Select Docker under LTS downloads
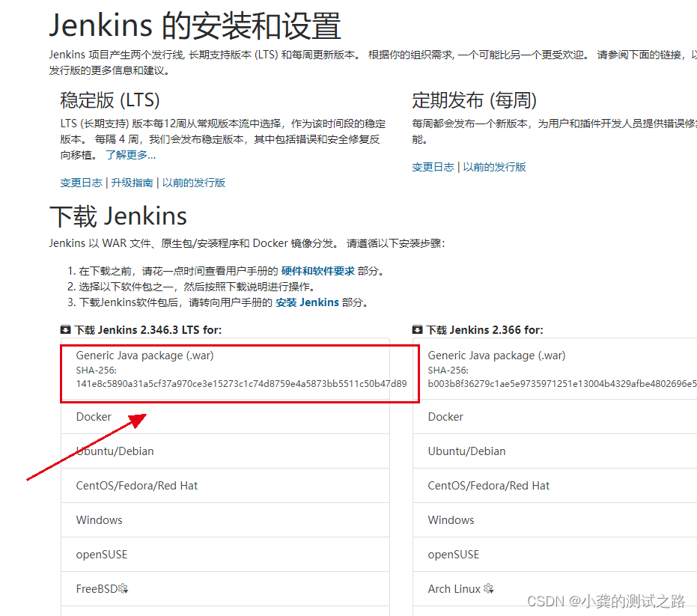Screen dimensions: 697x616 pos(225,416)
